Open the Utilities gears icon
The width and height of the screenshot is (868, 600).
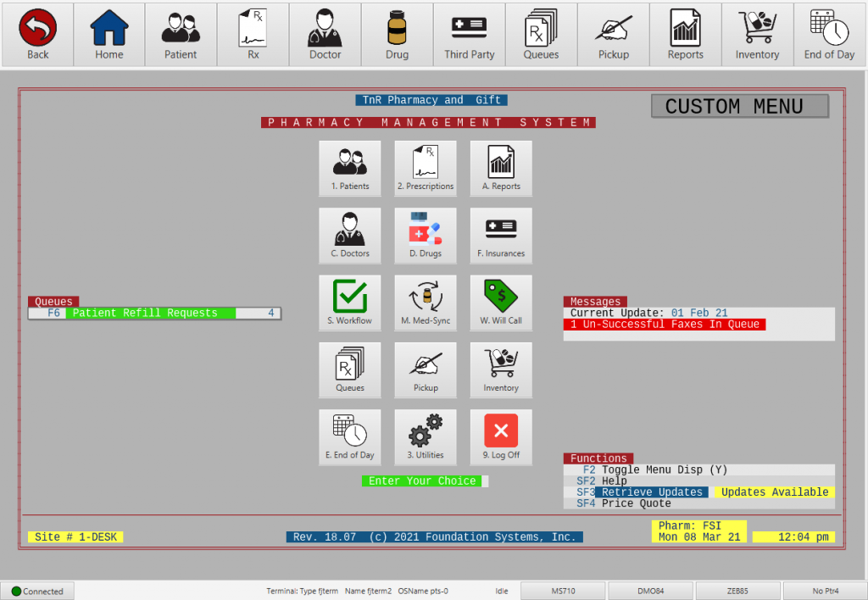pyautogui.click(x=425, y=437)
